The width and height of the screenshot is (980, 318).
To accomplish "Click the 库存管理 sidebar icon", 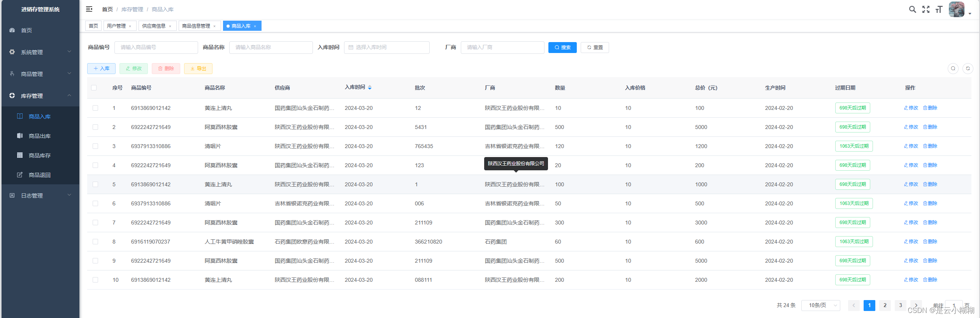I will coord(12,95).
